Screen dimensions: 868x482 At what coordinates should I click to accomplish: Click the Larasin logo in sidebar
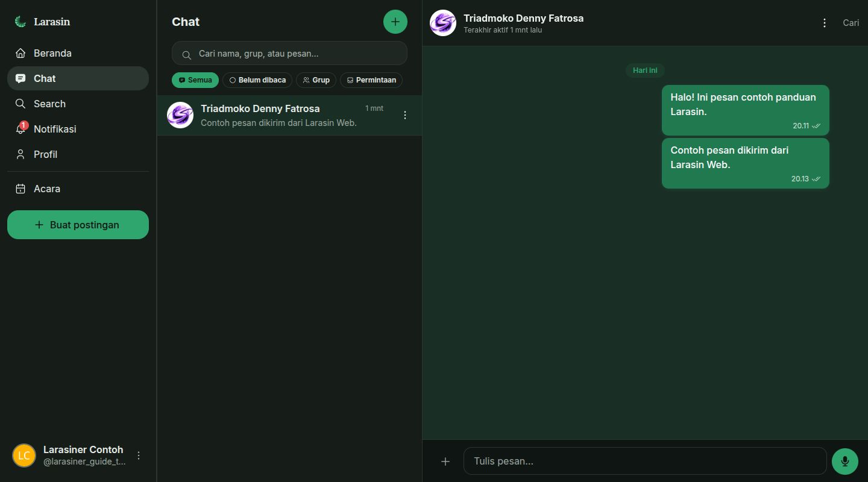[x=42, y=22]
